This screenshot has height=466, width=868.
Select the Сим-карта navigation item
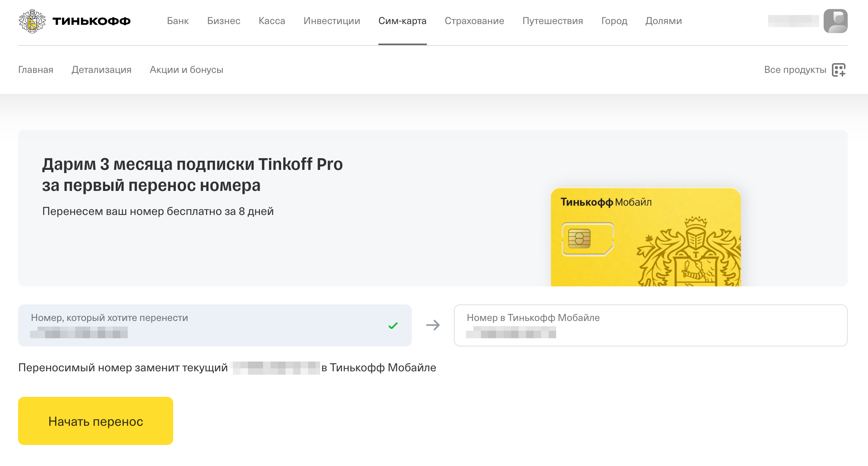402,21
